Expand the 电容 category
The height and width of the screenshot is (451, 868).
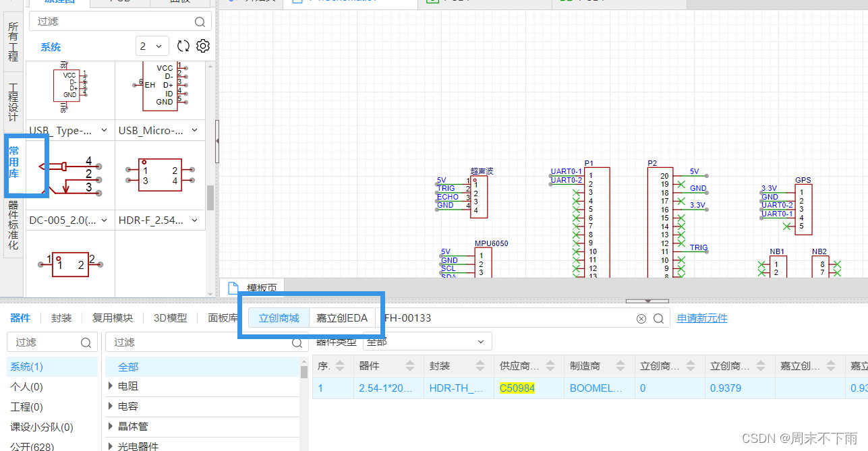point(111,407)
